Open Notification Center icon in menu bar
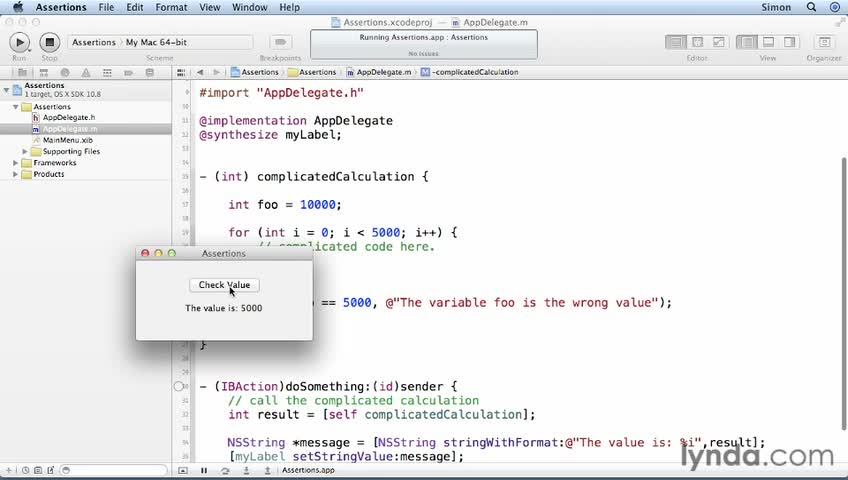Screen dimensions: 848x480 click(834, 7)
